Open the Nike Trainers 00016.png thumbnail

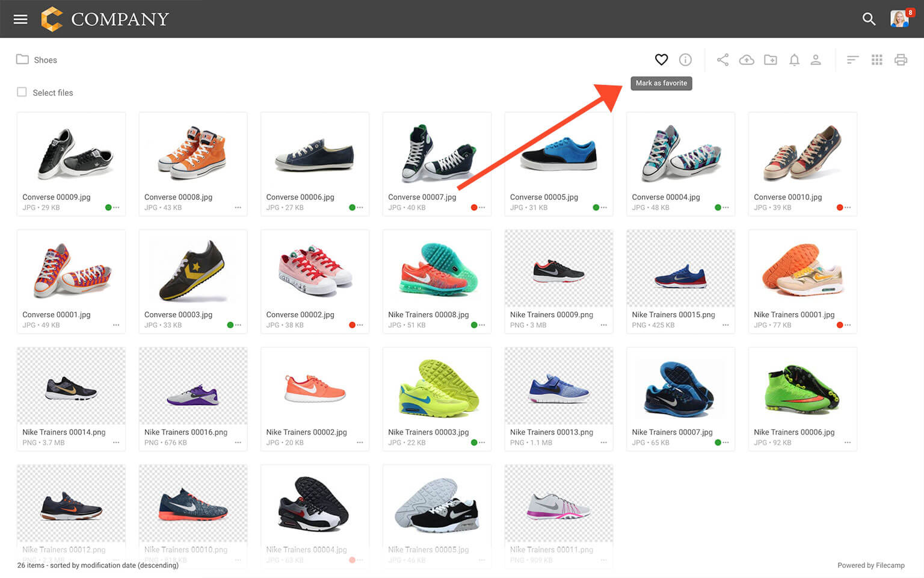coord(193,386)
